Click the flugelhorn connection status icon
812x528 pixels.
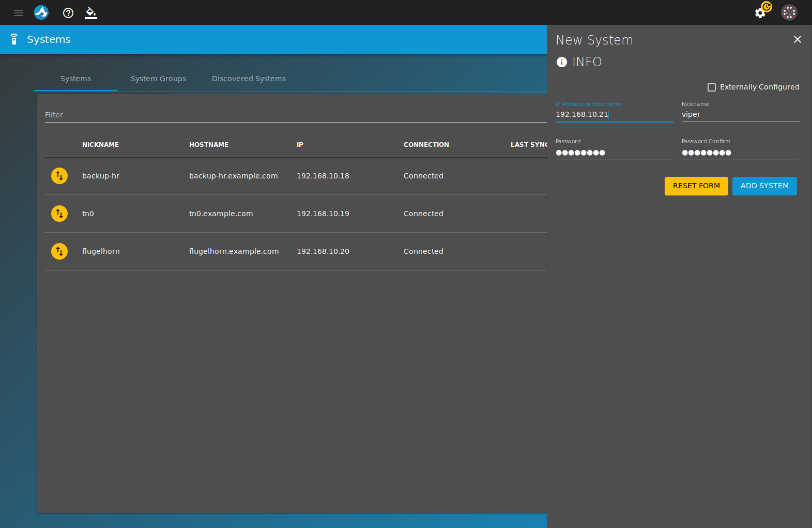click(x=59, y=251)
